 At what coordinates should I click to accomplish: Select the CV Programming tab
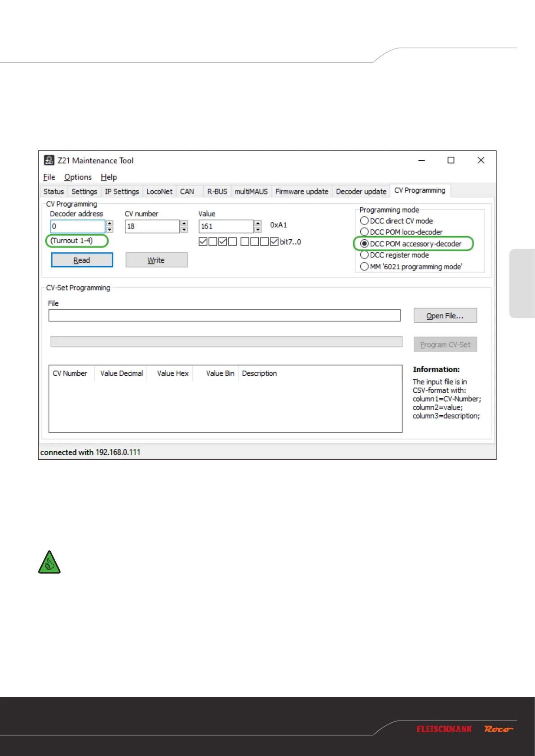coord(420,190)
